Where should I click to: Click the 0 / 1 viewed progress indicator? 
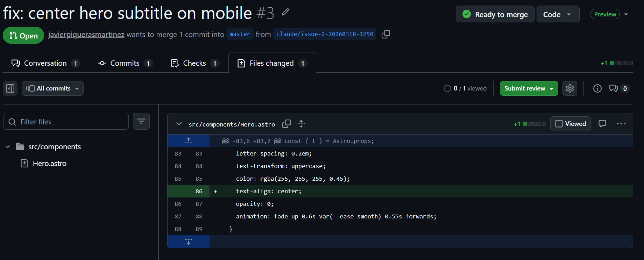click(x=465, y=88)
